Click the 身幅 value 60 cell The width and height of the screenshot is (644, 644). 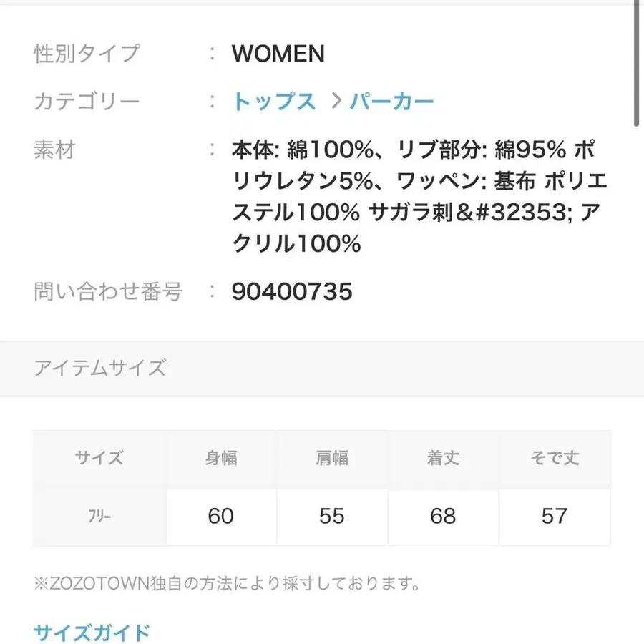[221, 516]
